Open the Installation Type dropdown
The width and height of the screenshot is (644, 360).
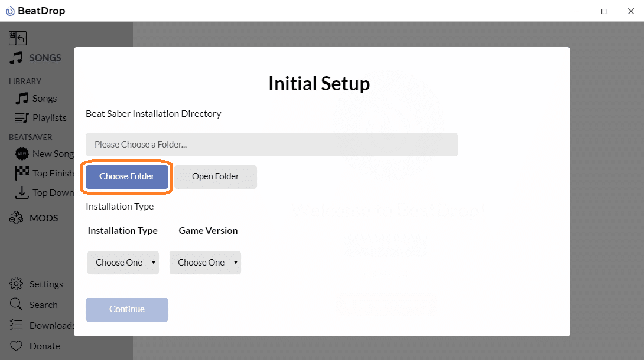[123, 263]
